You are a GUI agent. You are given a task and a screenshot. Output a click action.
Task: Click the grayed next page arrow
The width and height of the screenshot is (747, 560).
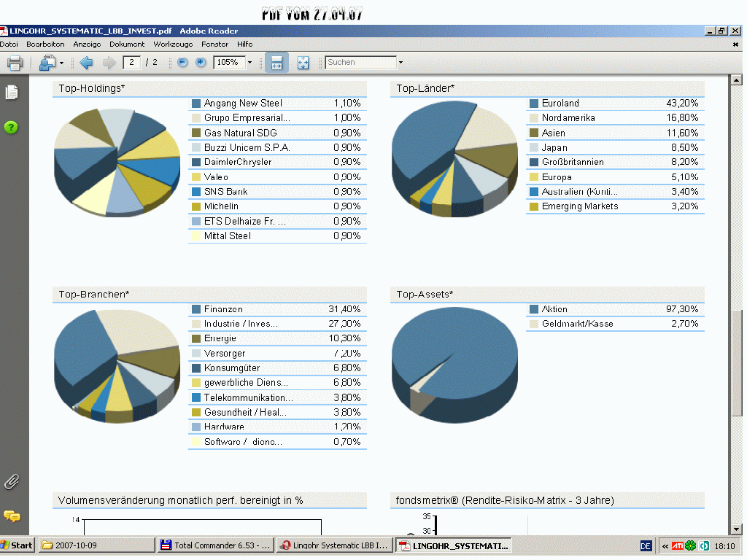coord(109,63)
